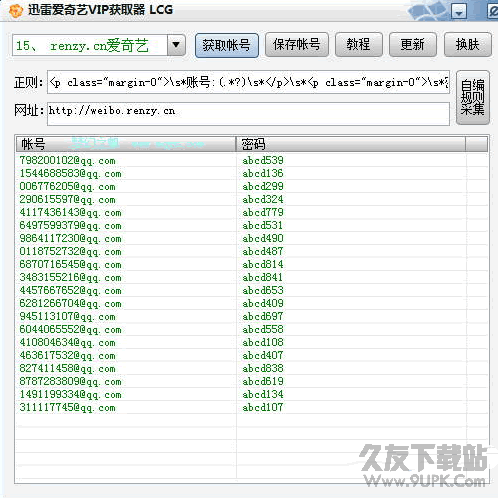The image size is (498, 498).
Task: Focus the 网址 URL input field
Action: click(x=248, y=114)
